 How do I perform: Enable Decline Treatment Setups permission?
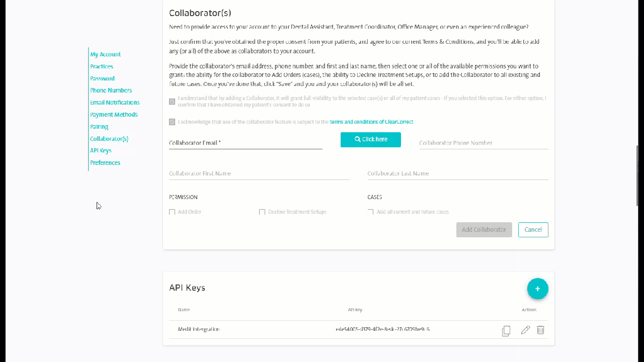[x=262, y=212]
